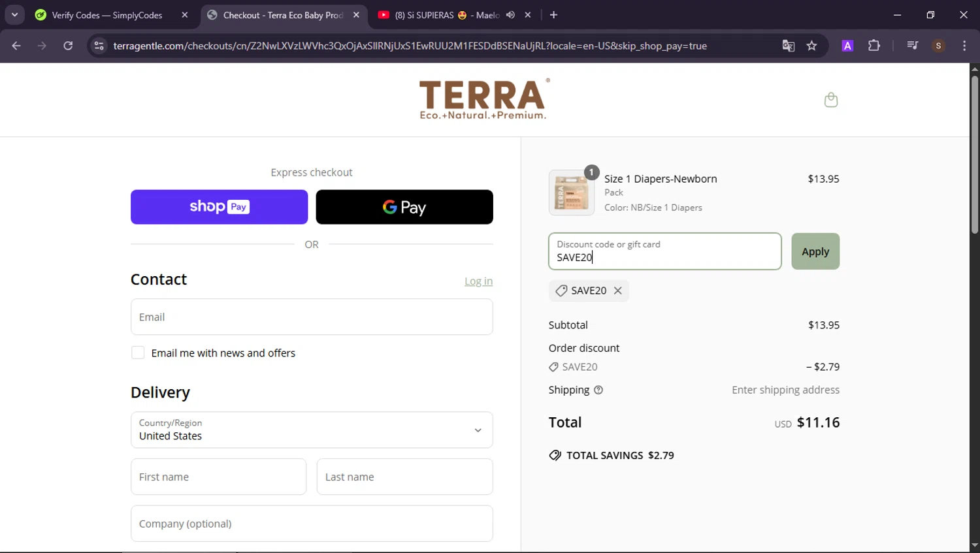
Task: Reload the checkout page
Action: coord(68,46)
